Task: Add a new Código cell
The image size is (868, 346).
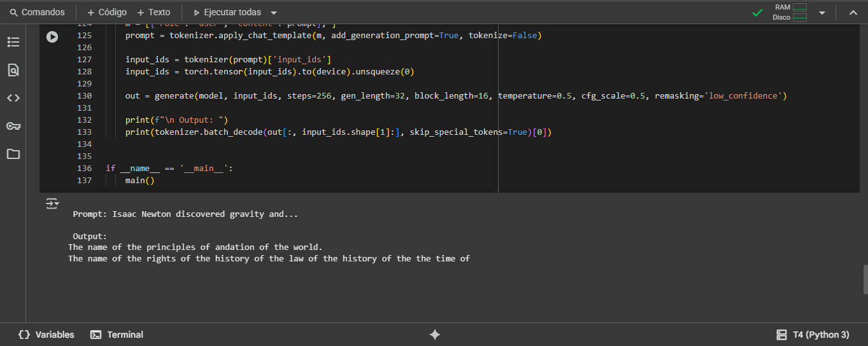Action: pyautogui.click(x=106, y=13)
